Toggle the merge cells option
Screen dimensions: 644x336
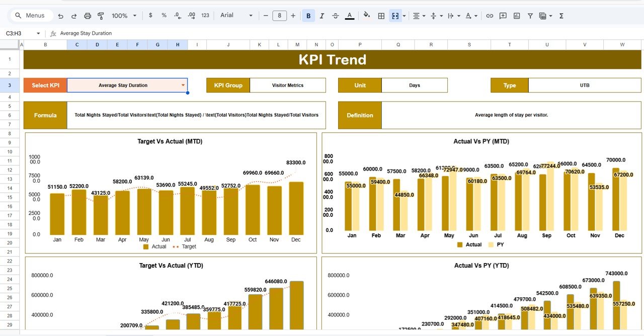pos(395,16)
